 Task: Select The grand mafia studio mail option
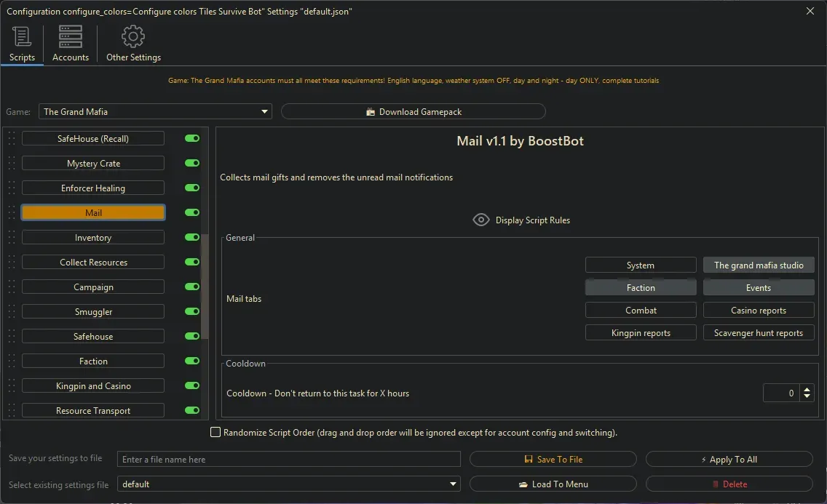pos(759,265)
